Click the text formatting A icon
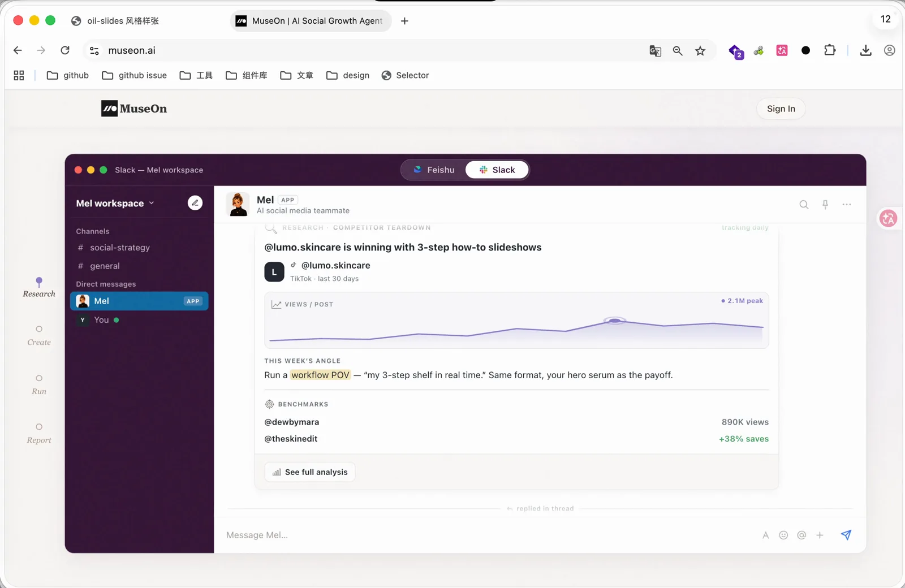 [x=765, y=535]
